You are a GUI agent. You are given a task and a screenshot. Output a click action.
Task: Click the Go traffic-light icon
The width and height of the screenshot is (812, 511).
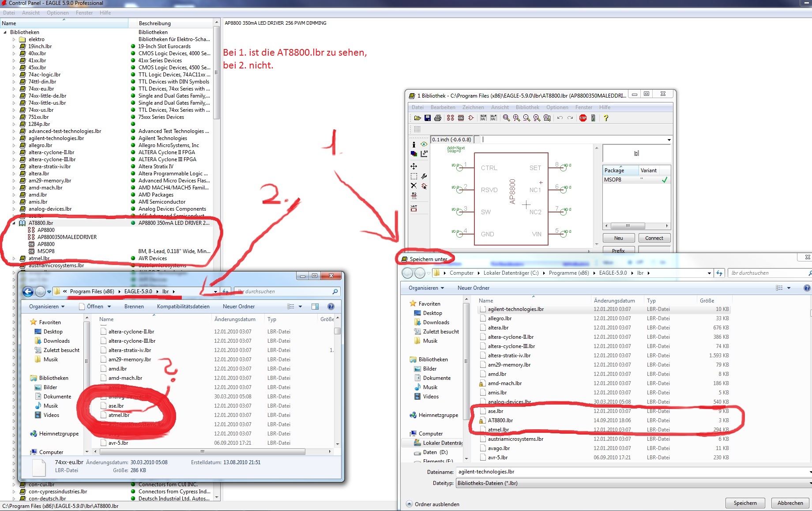593,118
